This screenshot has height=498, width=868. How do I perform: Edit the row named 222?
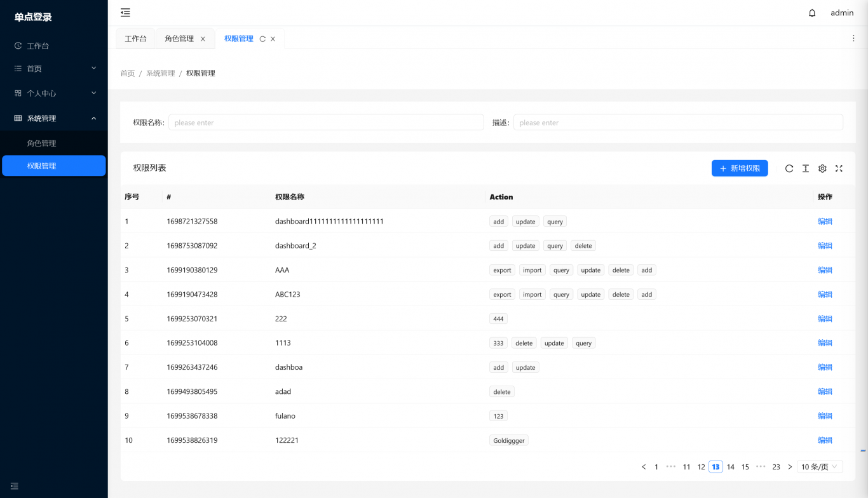[825, 319]
